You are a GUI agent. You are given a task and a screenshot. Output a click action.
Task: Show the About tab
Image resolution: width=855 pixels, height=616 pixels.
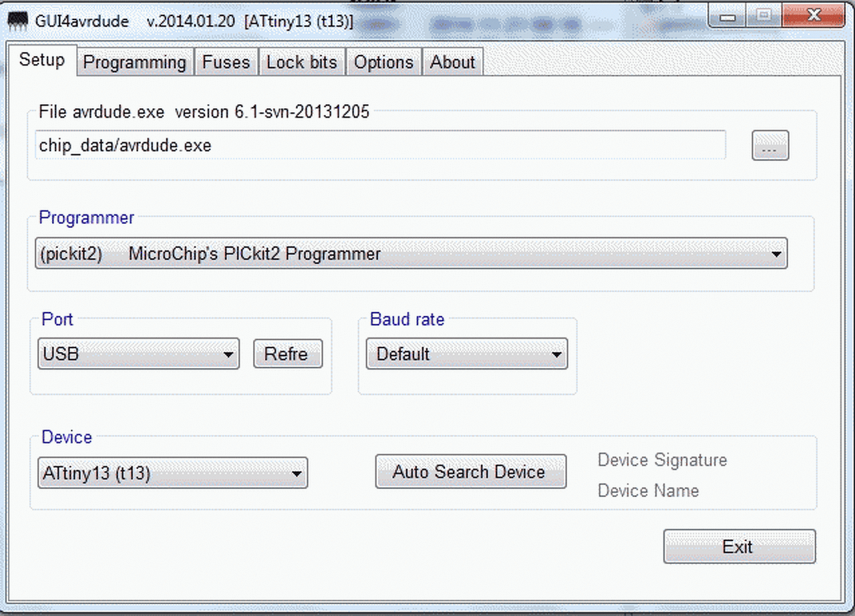point(452,62)
